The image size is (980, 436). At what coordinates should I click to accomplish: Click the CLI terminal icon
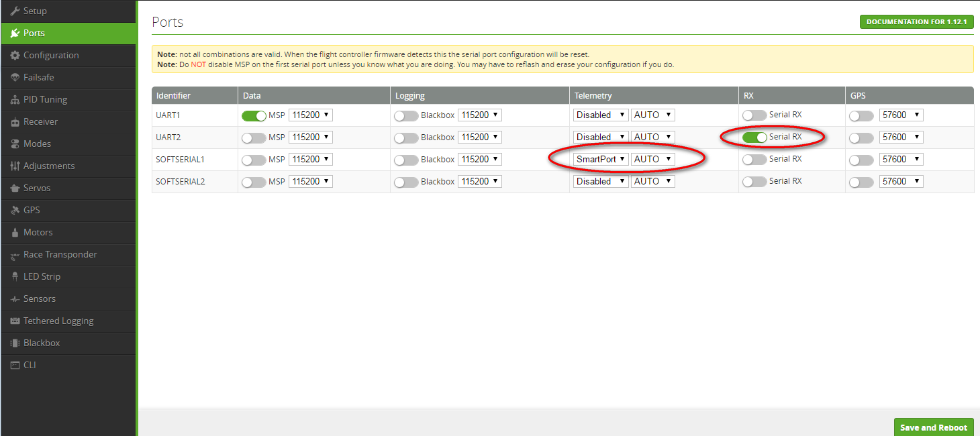pyautogui.click(x=15, y=366)
